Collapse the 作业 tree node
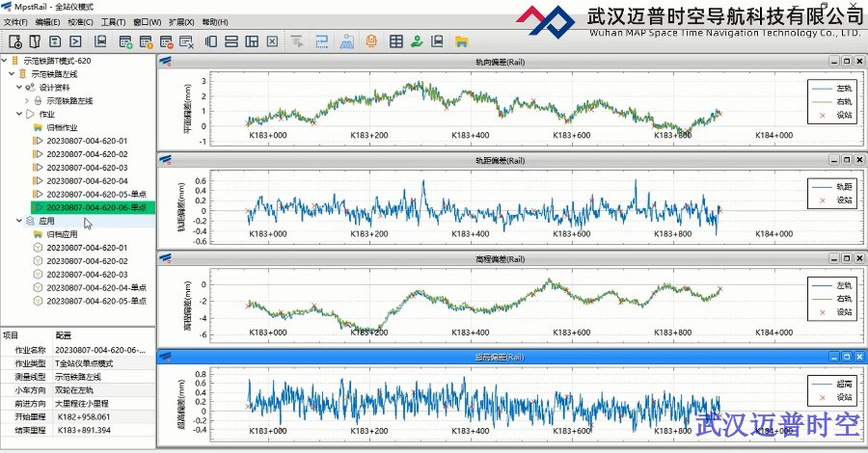 point(19,114)
